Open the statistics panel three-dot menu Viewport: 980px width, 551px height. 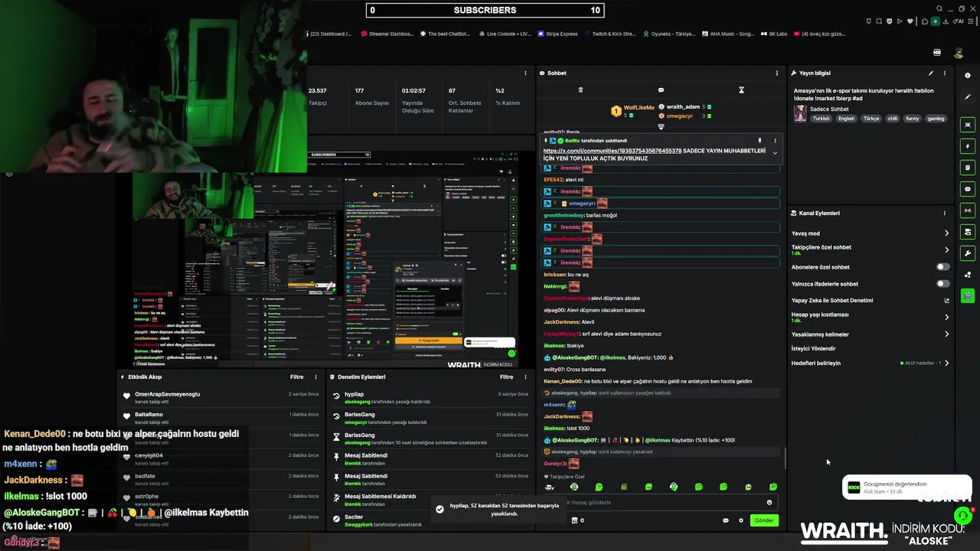pyautogui.click(x=525, y=73)
